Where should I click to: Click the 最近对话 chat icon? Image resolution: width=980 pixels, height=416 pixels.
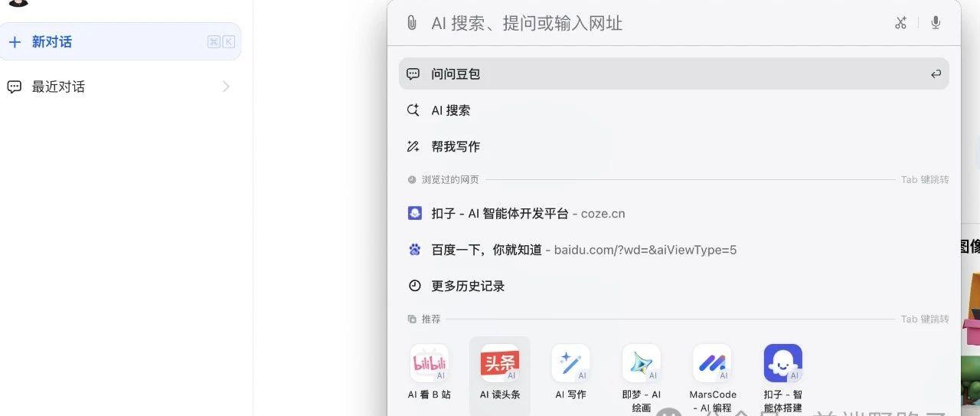tap(15, 87)
